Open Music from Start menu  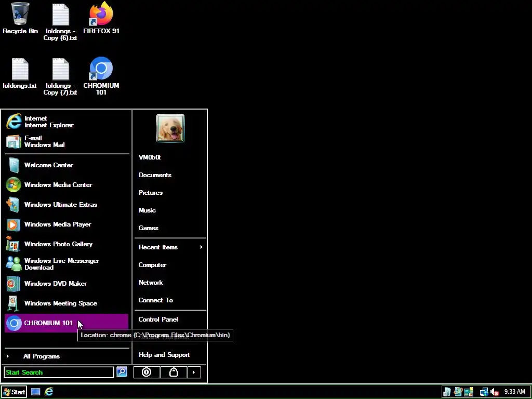[170, 210]
